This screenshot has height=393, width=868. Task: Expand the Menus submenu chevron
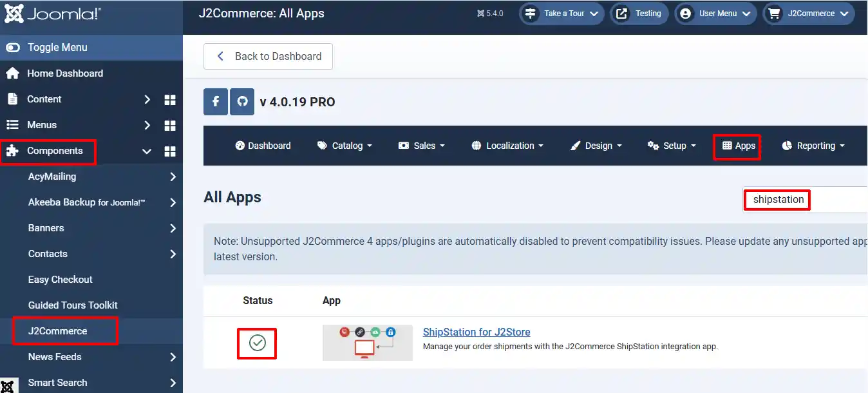click(x=147, y=125)
